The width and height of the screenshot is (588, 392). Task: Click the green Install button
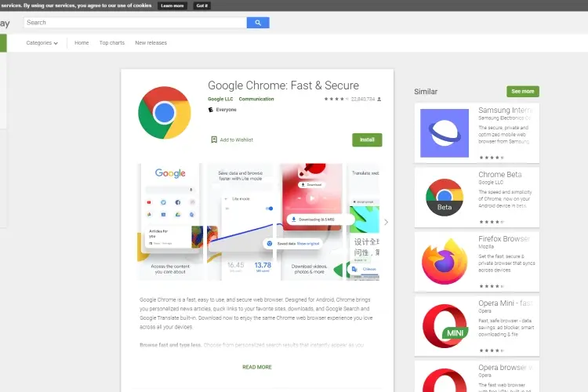[367, 140]
